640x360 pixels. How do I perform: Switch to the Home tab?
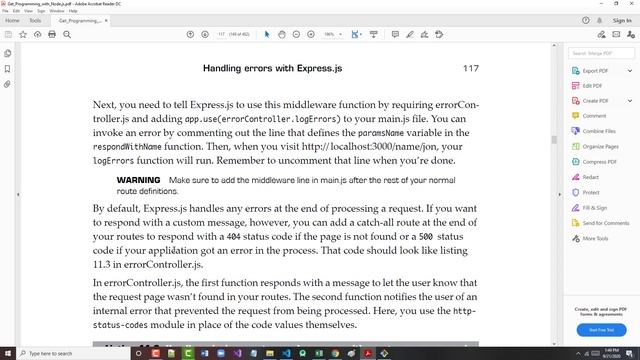click(12, 20)
